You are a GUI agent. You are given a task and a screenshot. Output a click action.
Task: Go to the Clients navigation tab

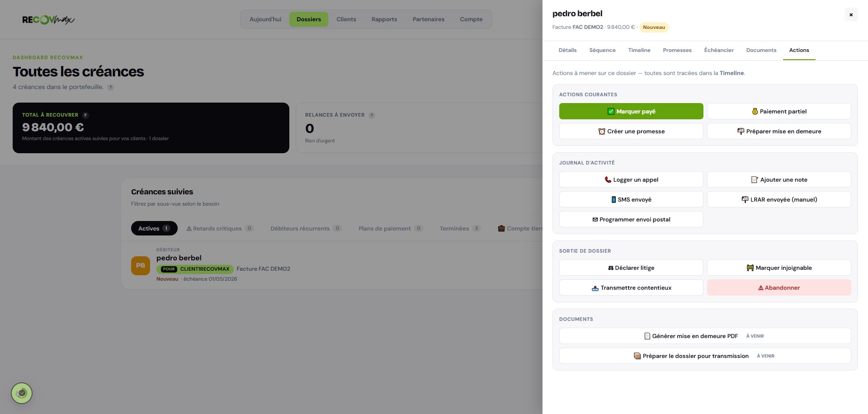point(346,19)
